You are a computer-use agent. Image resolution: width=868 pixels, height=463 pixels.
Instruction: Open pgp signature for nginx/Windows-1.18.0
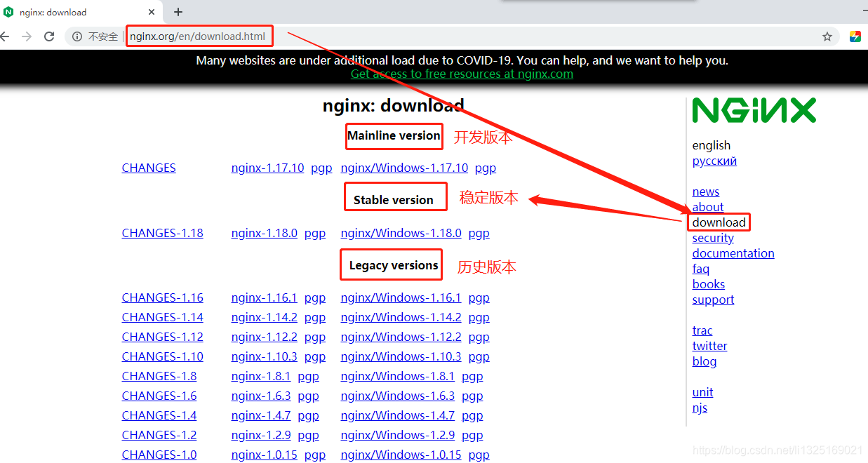[x=479, y=233]
